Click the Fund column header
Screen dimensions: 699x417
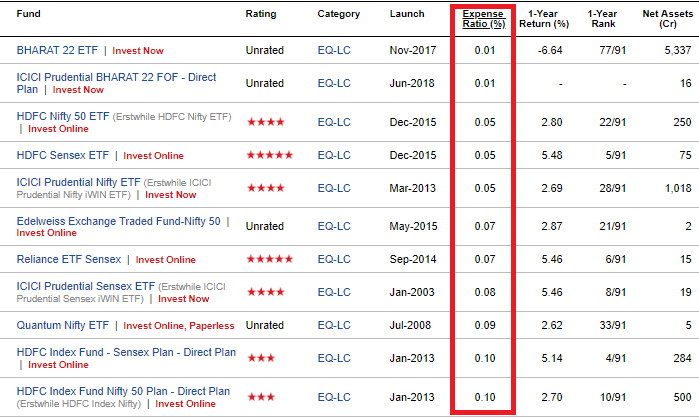click(29, 14)
